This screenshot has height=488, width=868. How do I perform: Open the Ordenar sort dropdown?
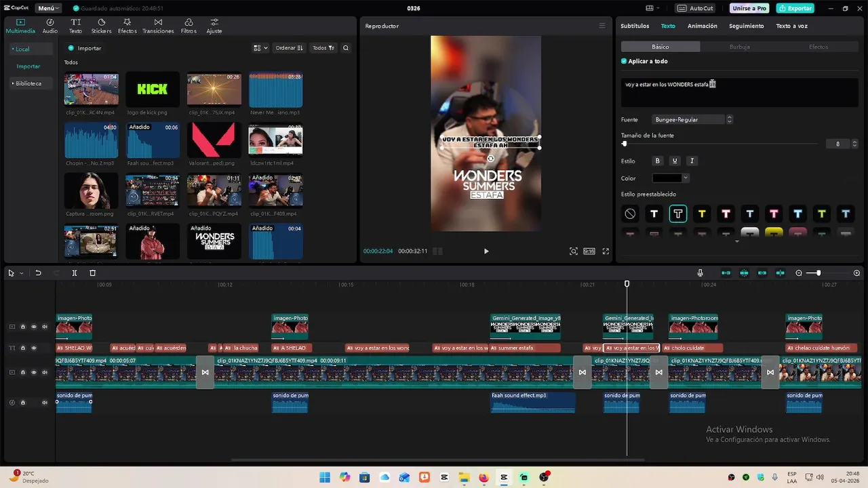(x=290, y=48)
